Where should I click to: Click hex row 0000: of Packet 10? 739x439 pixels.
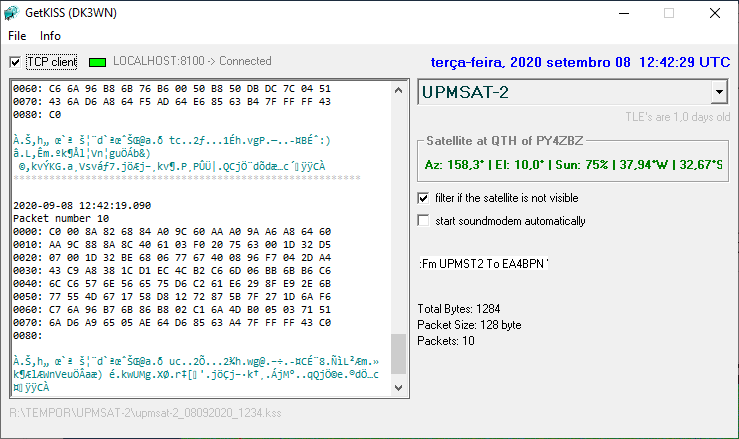point(172,232)
